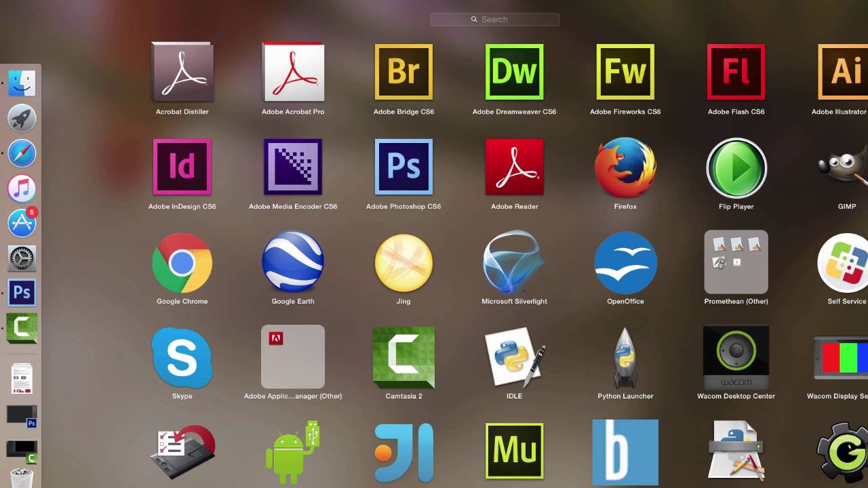868x488 pixels.
Task: Open Acrobat Distiller from Launchpad
Action: click(x=182, y=72)
